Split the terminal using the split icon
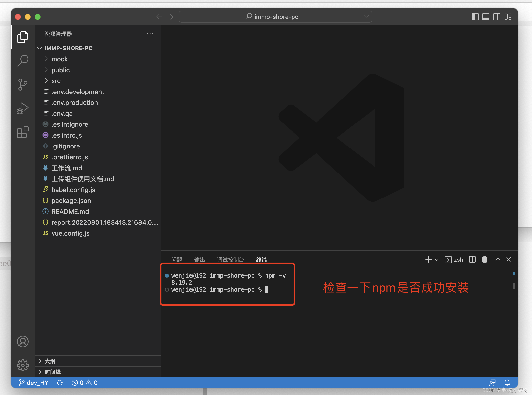The width and height of the screenshot is (532, 395). 472,259
